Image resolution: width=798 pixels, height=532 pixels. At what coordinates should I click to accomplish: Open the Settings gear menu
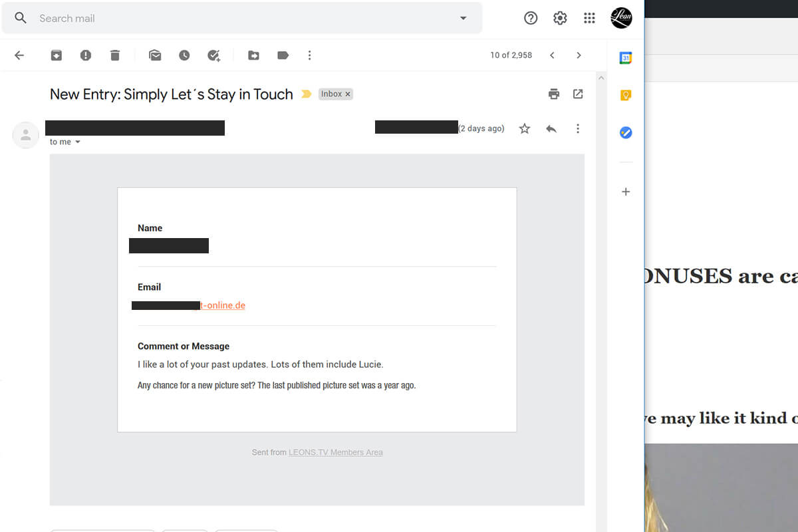560,18
